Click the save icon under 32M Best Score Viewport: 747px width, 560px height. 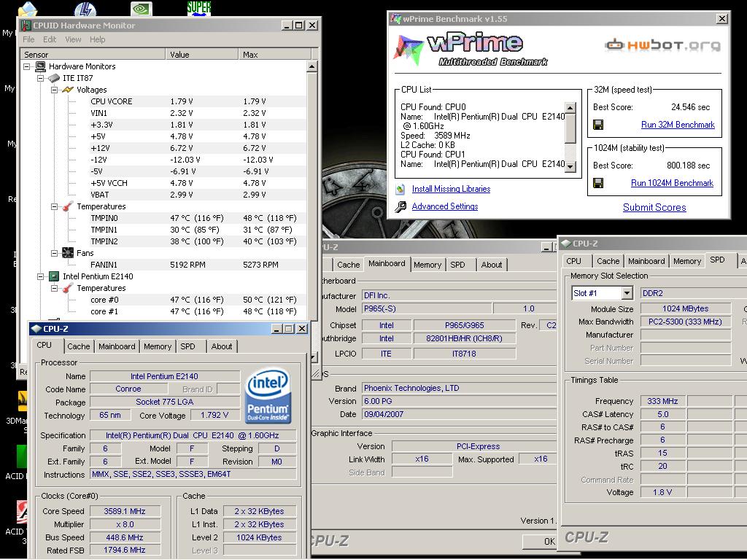(598, 125)
